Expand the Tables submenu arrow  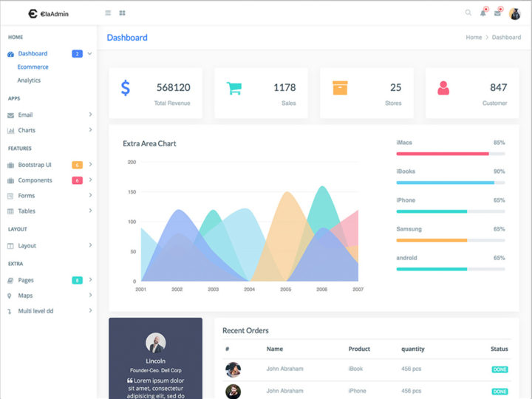coord(90,211)
